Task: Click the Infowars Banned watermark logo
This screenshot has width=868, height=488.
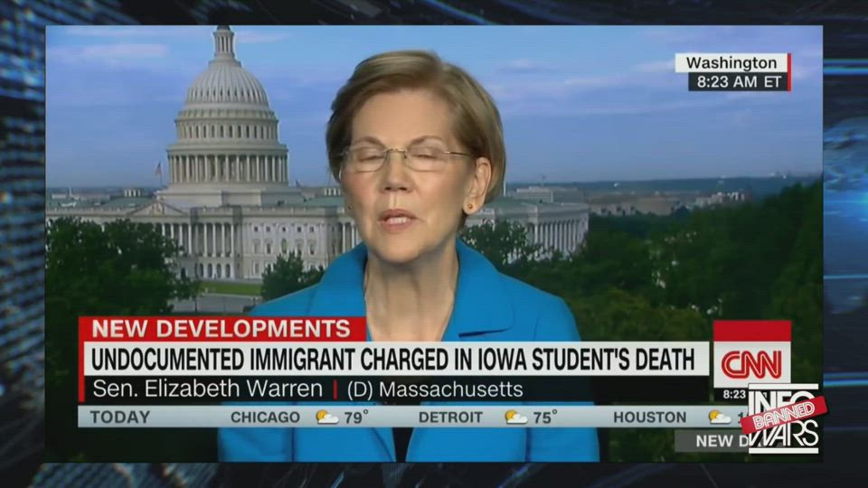Action: click(x=783, y=419)
